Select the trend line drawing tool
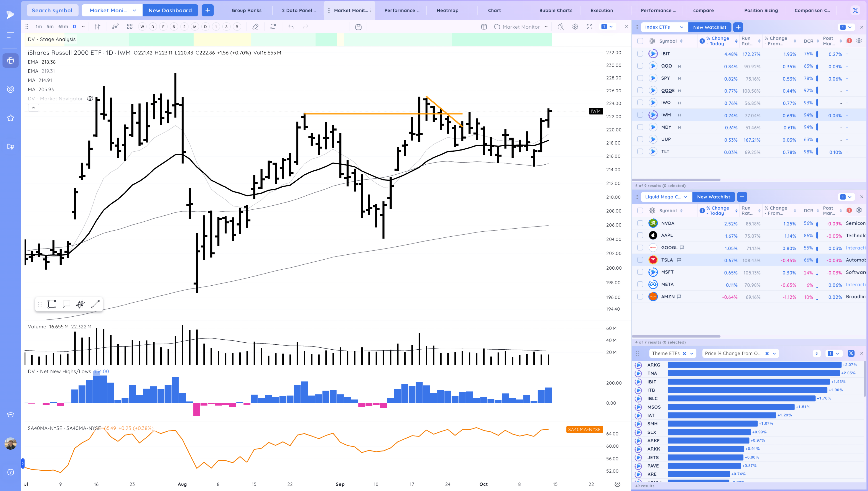The height and width of the screenshot is (491, 868). point(95,304)
